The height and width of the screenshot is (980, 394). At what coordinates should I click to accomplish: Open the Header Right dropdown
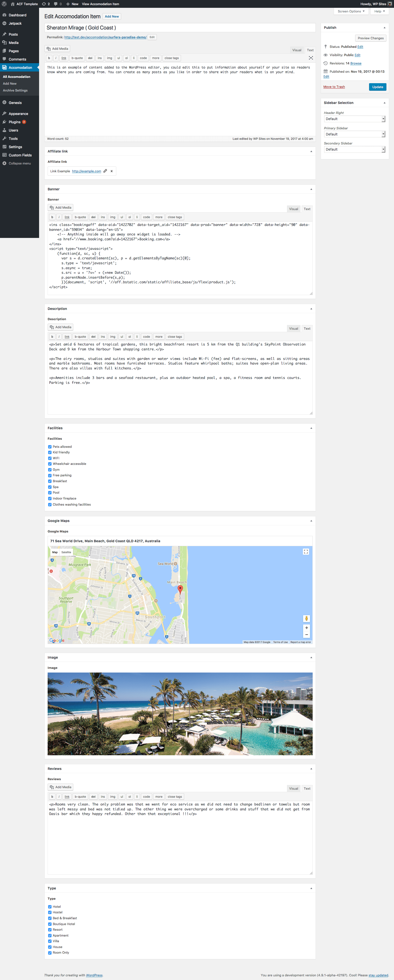[x=354, y=119]
